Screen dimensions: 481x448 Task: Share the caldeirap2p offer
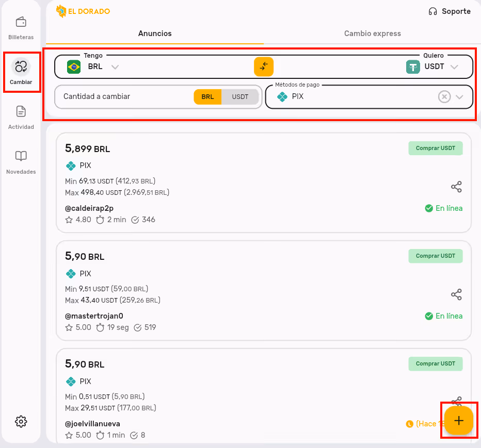[x=456, y=187]
